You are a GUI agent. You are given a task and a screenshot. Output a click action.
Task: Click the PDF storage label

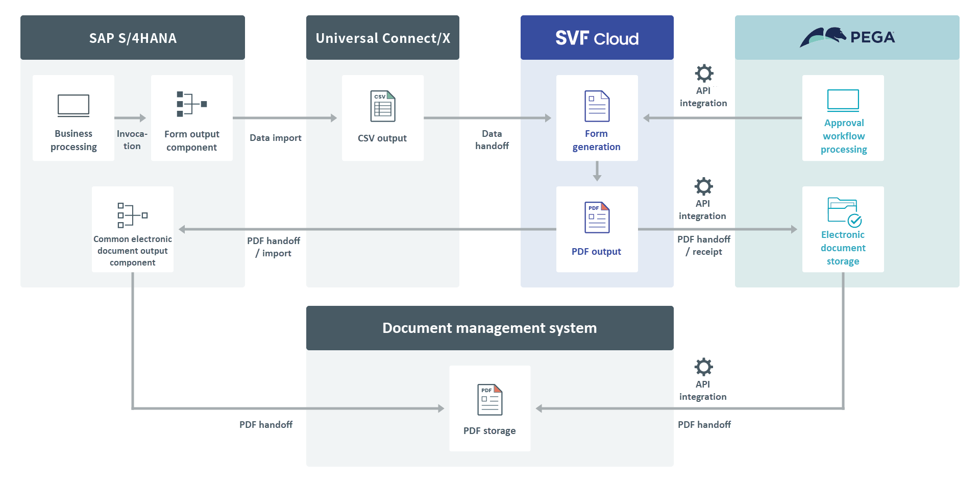[489, 431]
